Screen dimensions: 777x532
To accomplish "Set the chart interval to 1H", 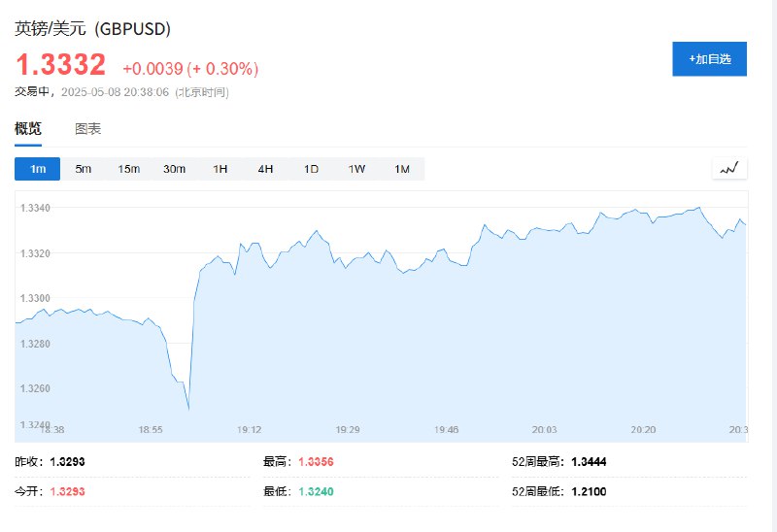I will pyautogui.click(x=220, y=169).
